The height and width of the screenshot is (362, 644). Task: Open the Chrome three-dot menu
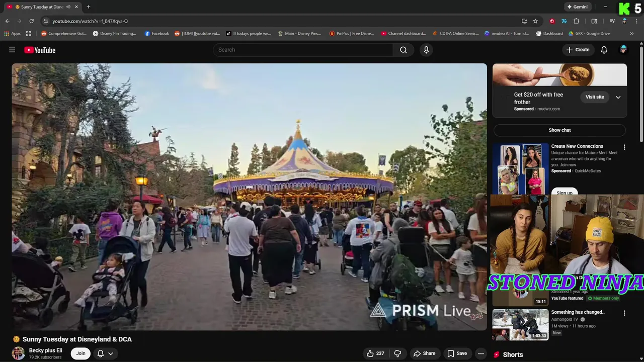point(636,21)
